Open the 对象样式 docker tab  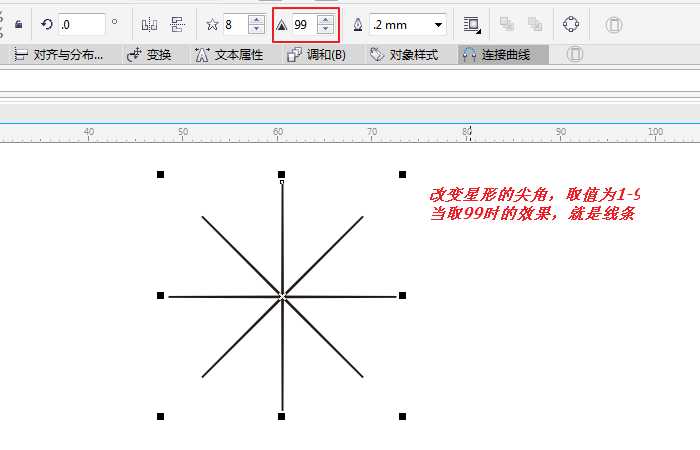coord(404,55)
